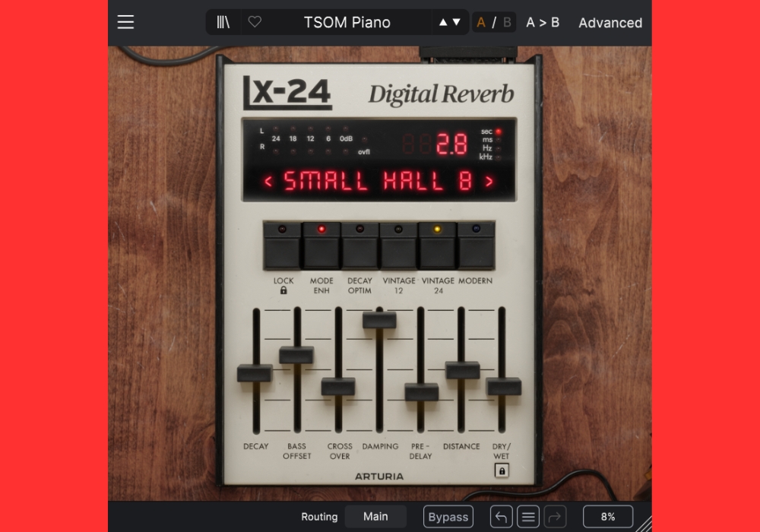Image resolution: width=760 pixels, height=532 pixels.
Task: Undo the last change
Action: 501,517
